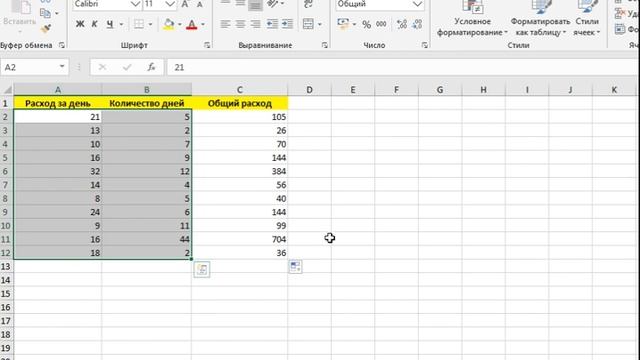Click the increase indent icon

[x=287, y=24]
